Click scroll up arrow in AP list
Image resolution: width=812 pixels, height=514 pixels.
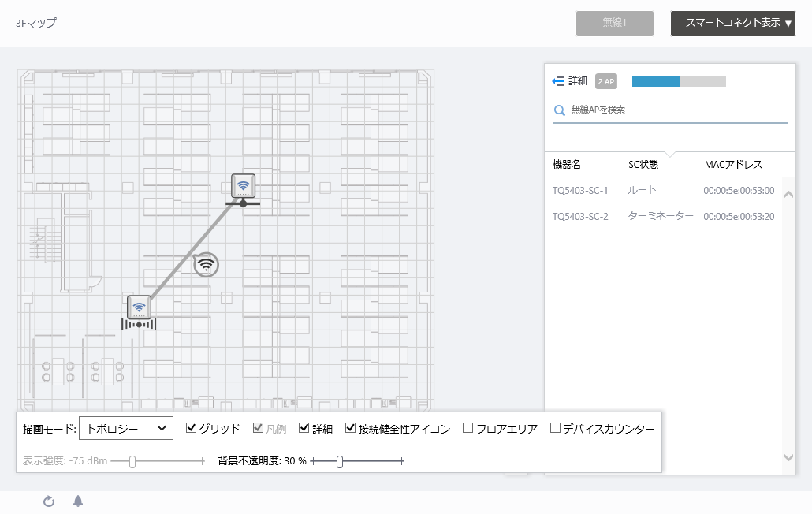point(788,195)
